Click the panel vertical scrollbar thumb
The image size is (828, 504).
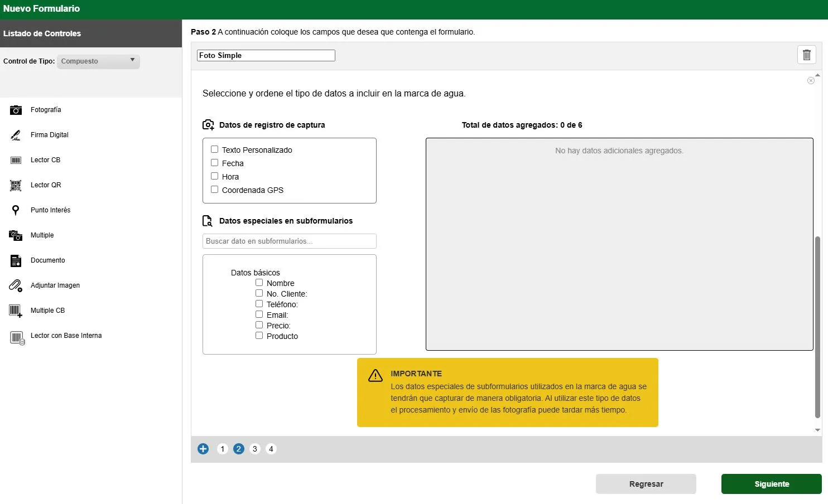coord(817,326)
